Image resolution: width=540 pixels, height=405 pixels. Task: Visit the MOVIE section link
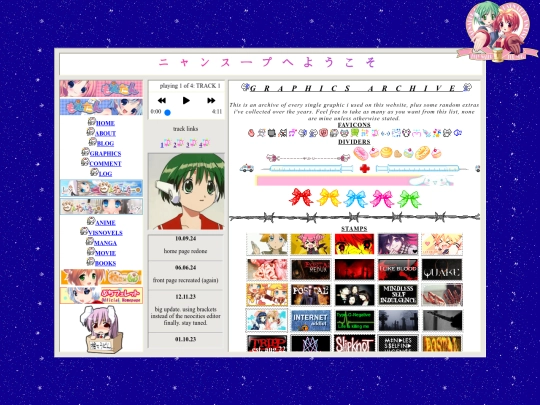(105, 253)
